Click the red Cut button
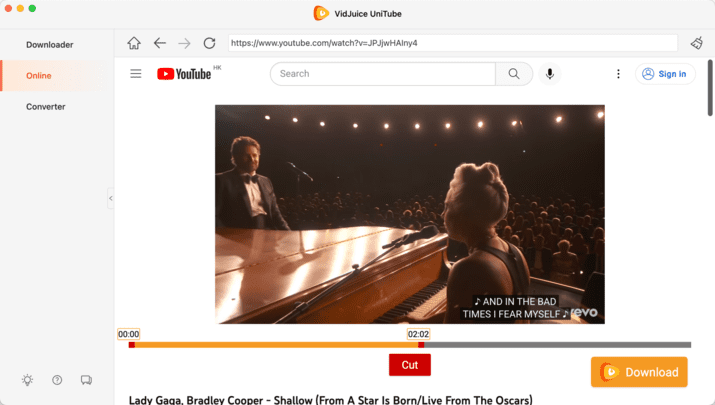 pos(409,365)
